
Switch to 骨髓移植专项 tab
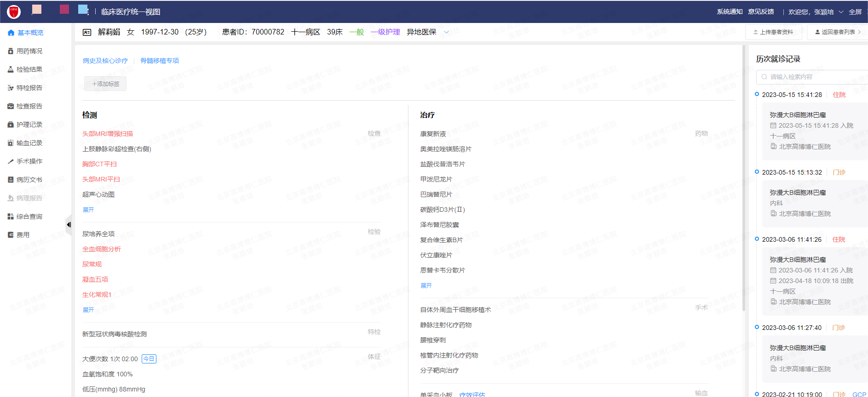[160, 61]
